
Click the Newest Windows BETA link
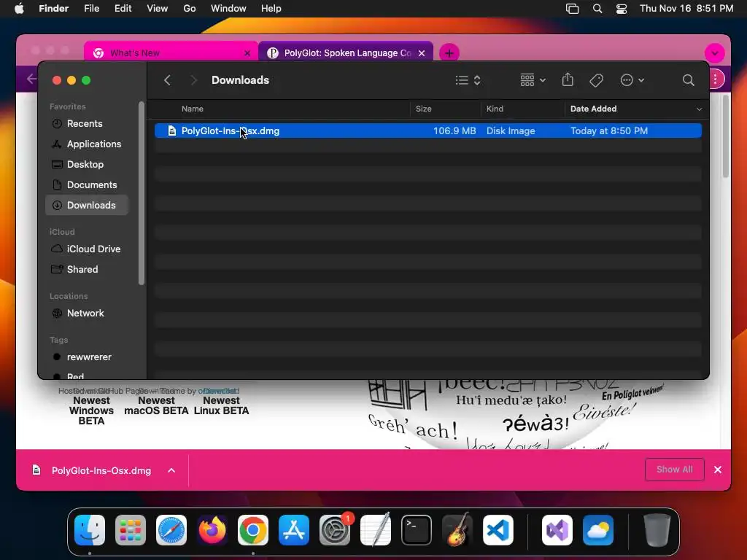pos(91,411)
